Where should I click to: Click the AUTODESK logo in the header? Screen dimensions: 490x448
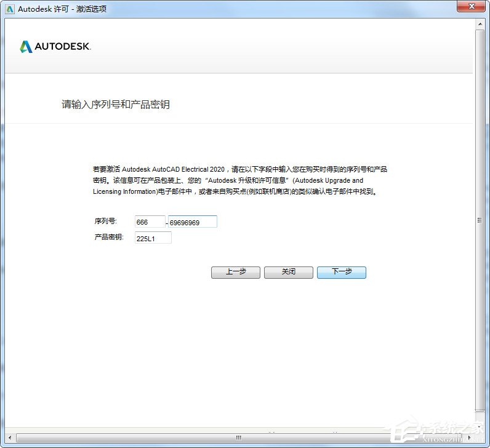tap(55, 47)
